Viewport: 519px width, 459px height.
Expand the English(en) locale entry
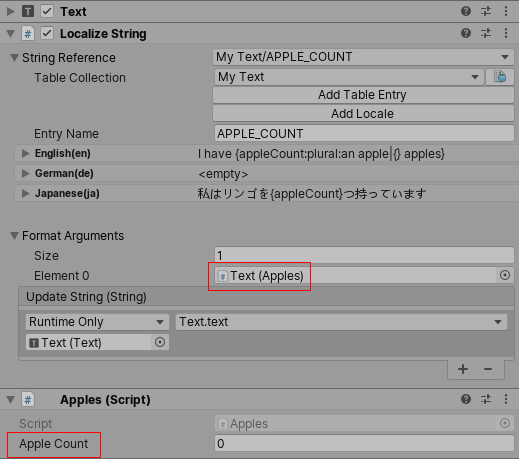coord(25,153)
